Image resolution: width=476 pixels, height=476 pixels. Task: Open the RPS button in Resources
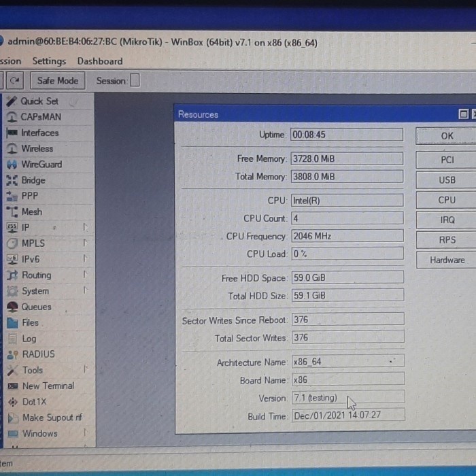click(446, 240)
